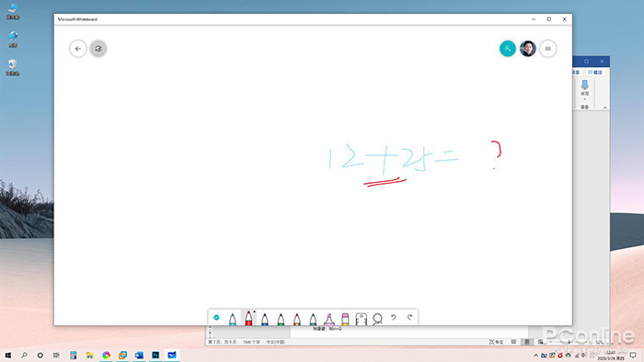Select the red pen
The width and height of the screenshot is (644, 362).
pos(248,318)
